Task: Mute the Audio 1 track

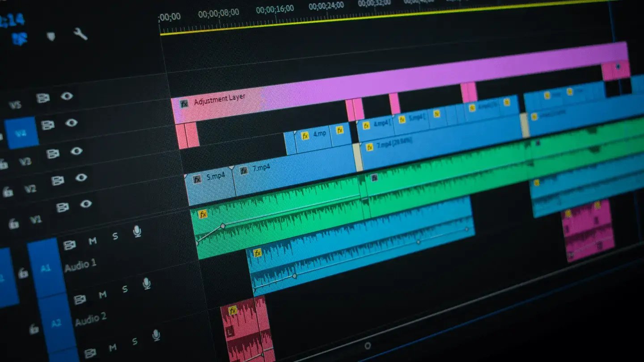Action: pos(93,241)
